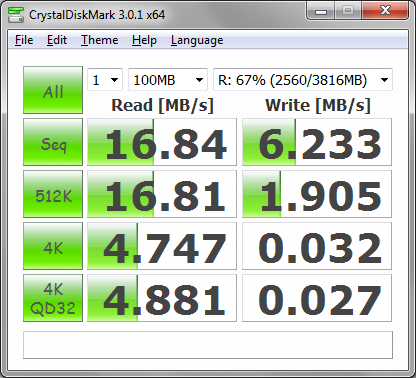Select the Seq read value 16.84
416x378 pixels.
coord(162,142)
